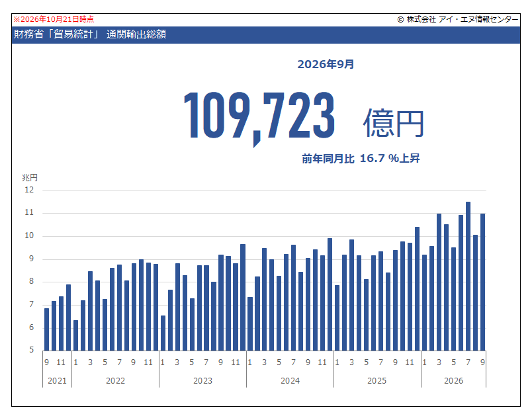
Task: Click the year label "2023"
Action: point(203,381)
